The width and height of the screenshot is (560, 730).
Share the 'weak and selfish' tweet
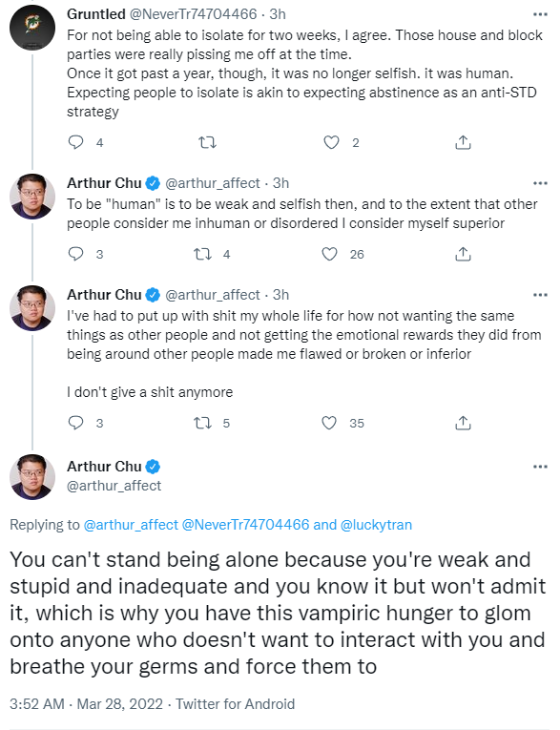[463, 254]
